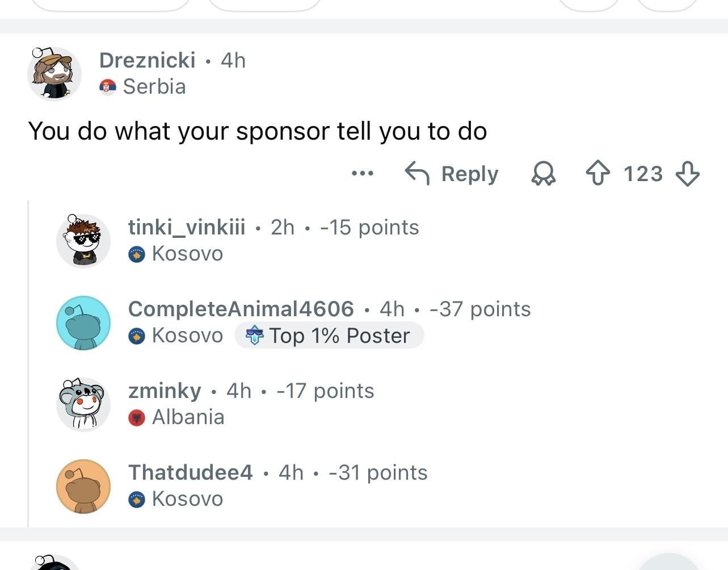Tap the Albania flag flair icon

coord(137,418)
